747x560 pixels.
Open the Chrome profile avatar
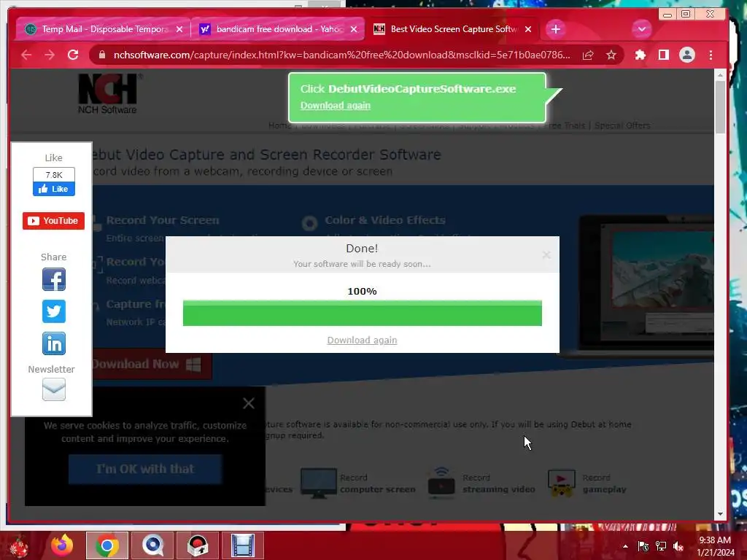687,55
